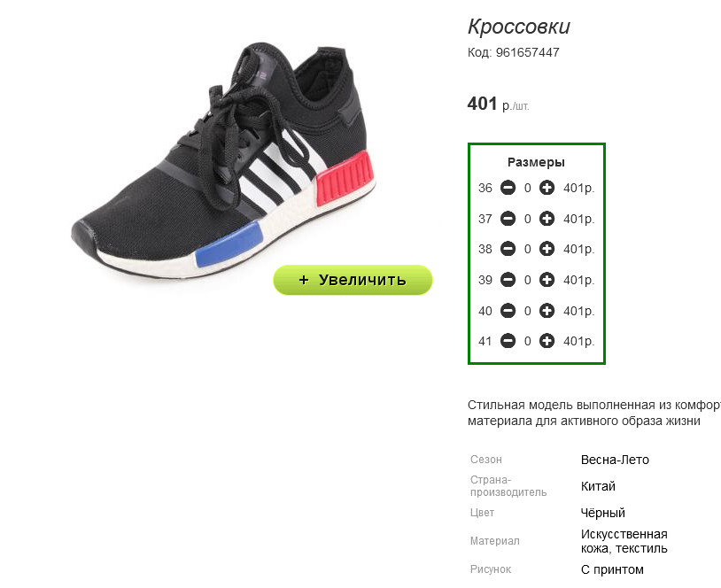Decrease quantity for size 41
This screenshot has height=588, width=721.
point(508,341)
